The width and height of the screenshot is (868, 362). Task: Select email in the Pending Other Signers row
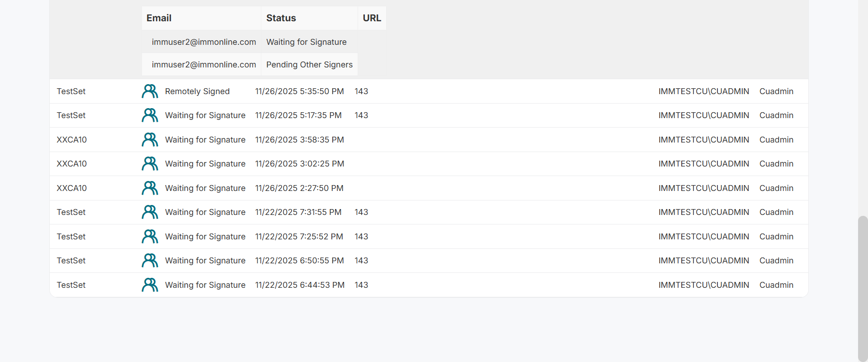click(x=203, y=65)
